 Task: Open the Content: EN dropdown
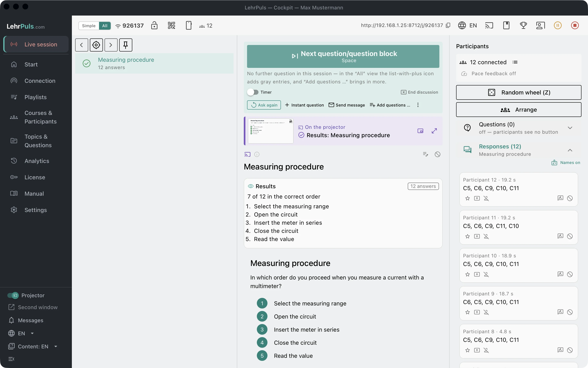coord(33,346)
